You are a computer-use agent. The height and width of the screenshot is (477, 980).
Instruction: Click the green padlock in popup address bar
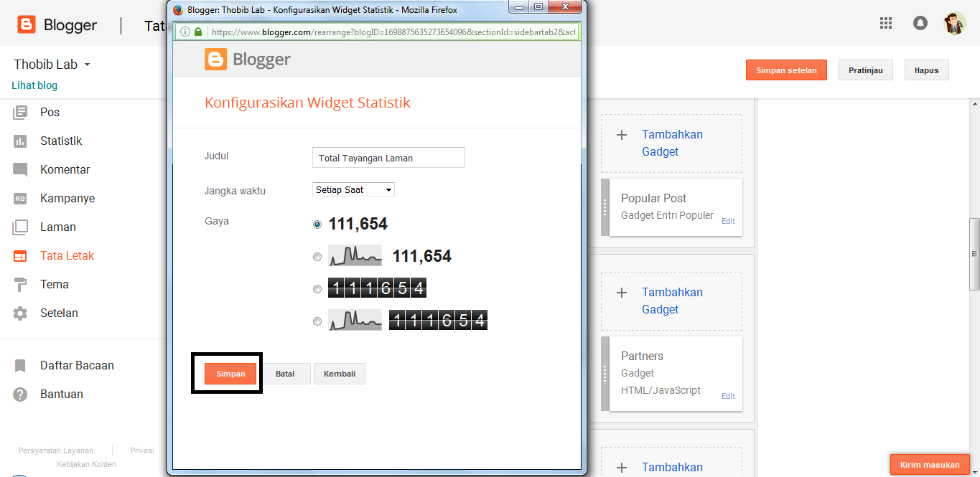197,32
